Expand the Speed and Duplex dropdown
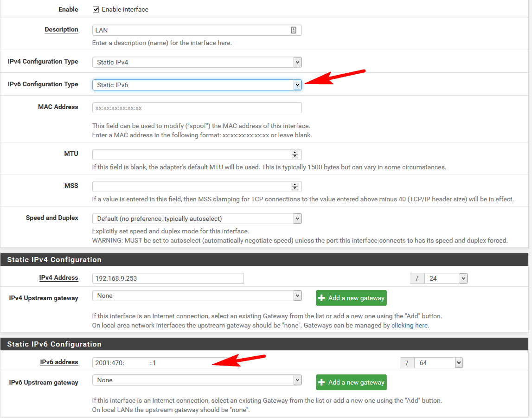Viewport: 532px width, 418px height. click(197, 219)
